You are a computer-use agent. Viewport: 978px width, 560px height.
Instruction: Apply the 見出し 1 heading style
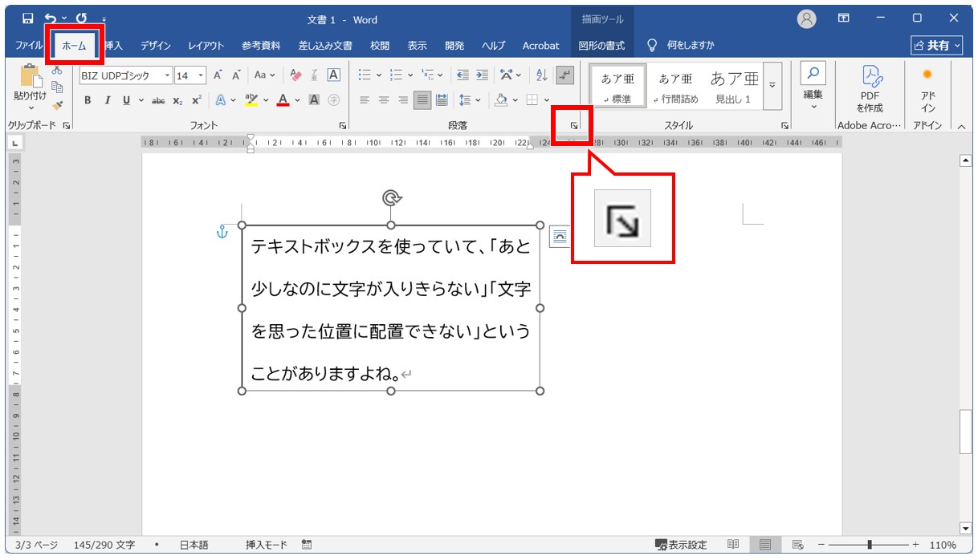coord(733,87)
